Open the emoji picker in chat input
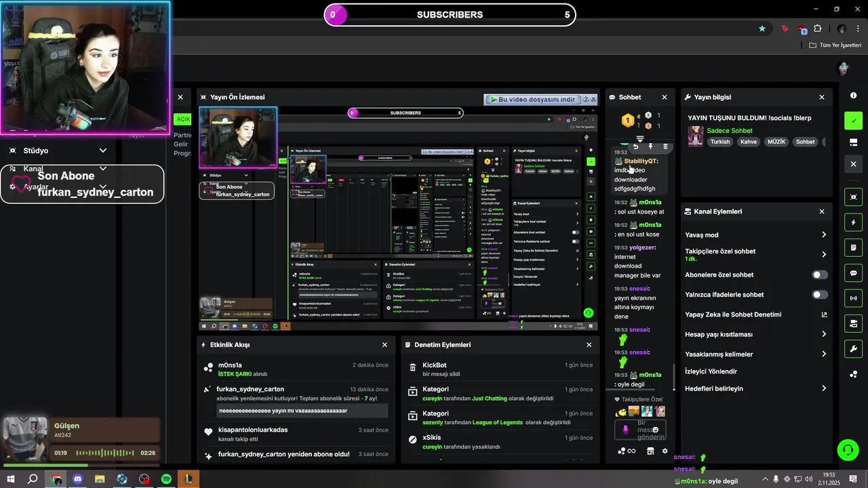 (655, 430)
